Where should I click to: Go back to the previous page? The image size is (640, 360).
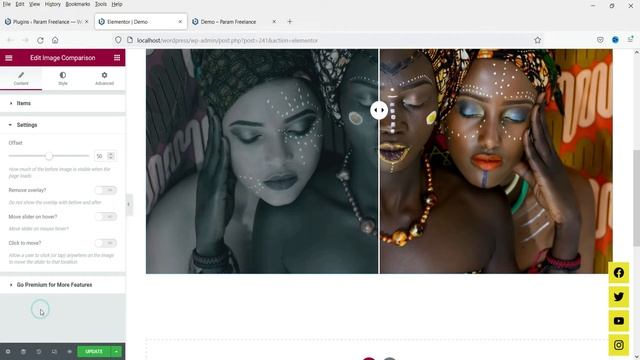pyautogui.click(x=11, y=40)
